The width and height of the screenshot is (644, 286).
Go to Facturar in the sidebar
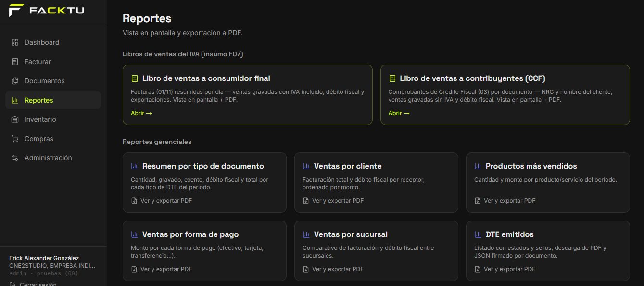pos(53,62)
